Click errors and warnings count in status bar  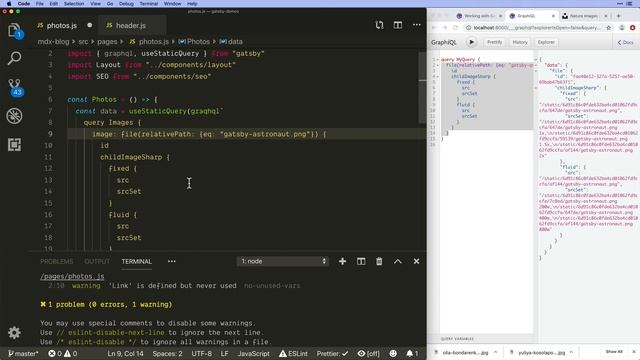(62, 353)
